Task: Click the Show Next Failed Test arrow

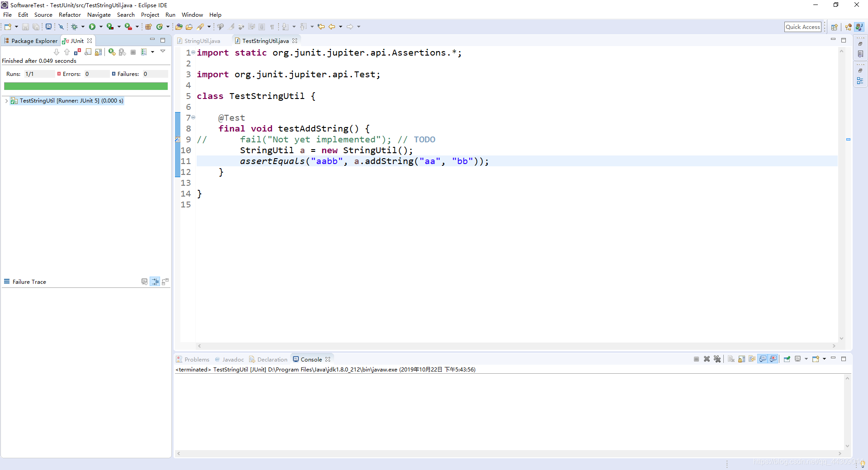Action: click(x=56, y=52)
